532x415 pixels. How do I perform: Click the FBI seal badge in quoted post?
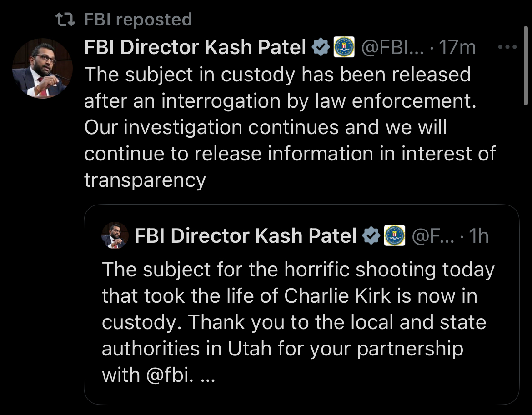tap(395, 236)
